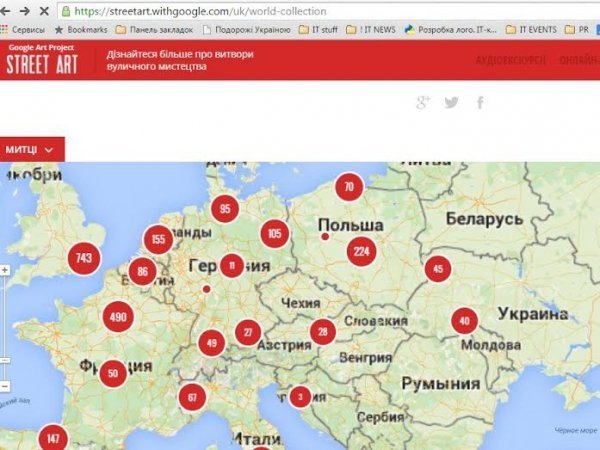This screenshot has height=450, width=600.
Task: Share on Google Plus icon
Action: click(424, 102)
